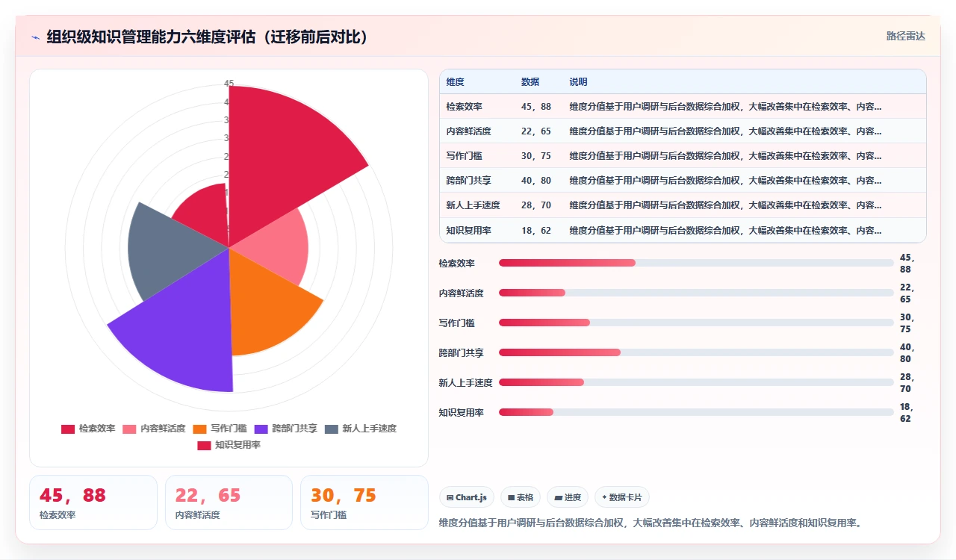The height and width of the screenshot is (560, 956).
Task: Click the lightning icon beside the title
Action: click(35, 37)
